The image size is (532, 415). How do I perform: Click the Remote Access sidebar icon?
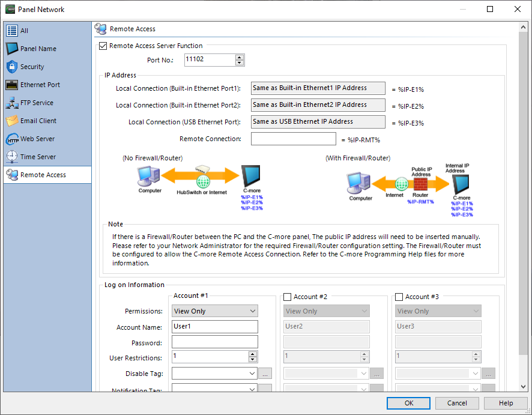(12, 175)
